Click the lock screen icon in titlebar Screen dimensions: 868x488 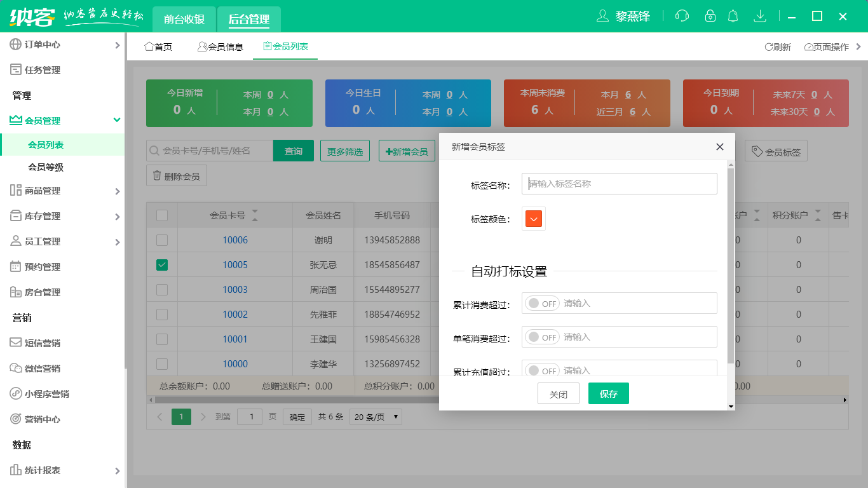click(x=707, y=15)
